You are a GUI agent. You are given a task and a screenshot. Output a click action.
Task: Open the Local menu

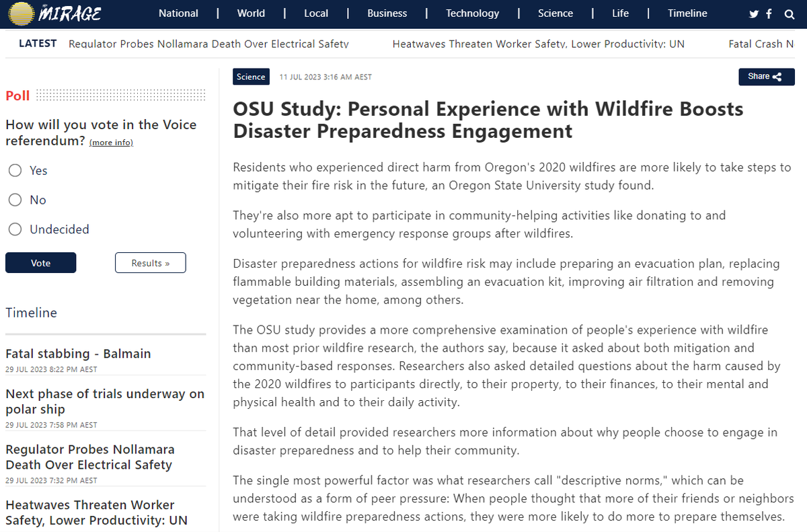tap(316, 13)
